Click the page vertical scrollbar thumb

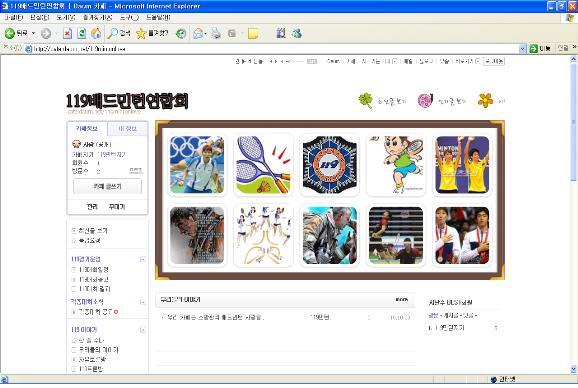tap(573, 123)
